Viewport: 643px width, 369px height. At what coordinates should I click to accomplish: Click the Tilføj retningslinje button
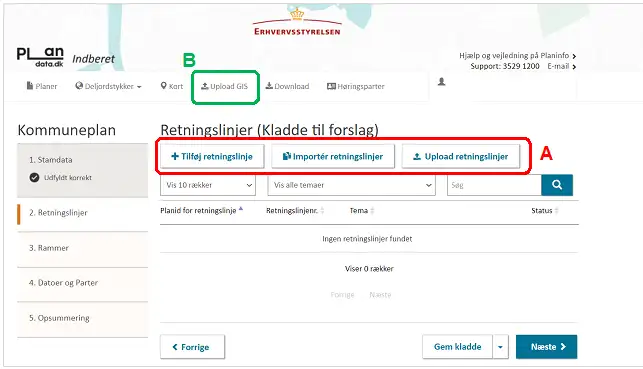pos(212,157)
